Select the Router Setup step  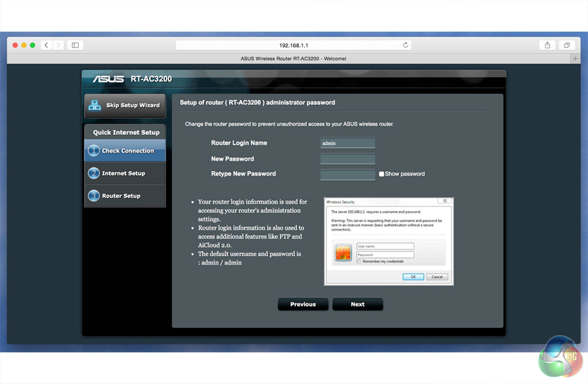click(125, 196)
